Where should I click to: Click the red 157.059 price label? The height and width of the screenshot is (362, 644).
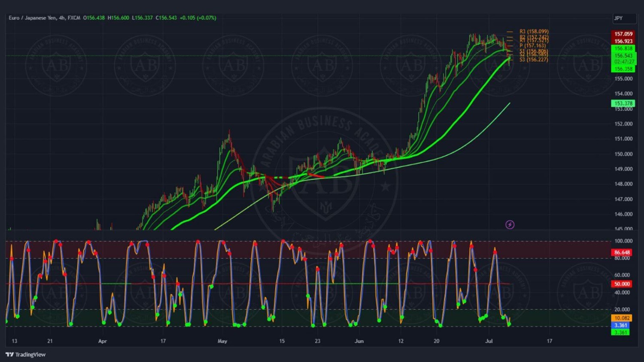623,34
